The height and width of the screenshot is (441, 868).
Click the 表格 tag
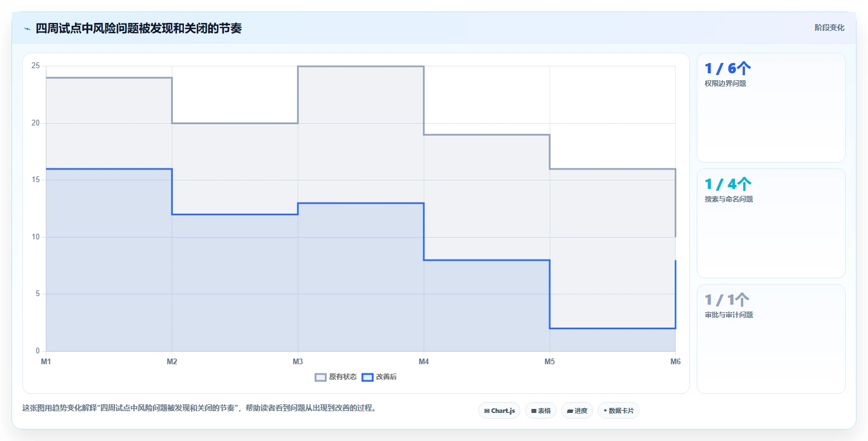click(x=540, y=411)
